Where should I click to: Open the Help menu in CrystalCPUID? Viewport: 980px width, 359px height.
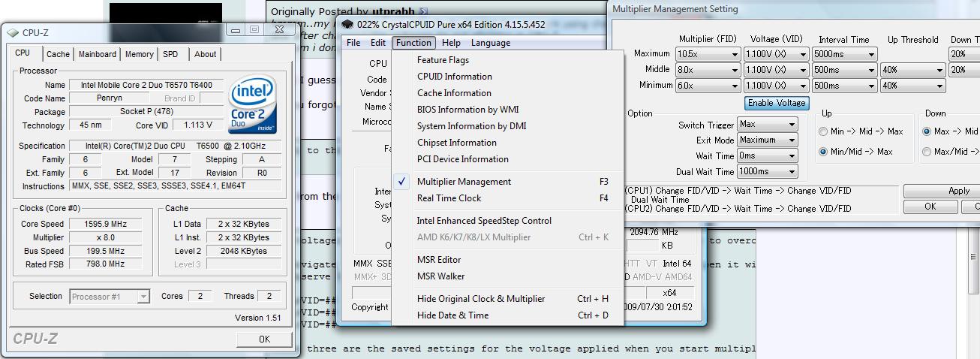click(451, 43)
